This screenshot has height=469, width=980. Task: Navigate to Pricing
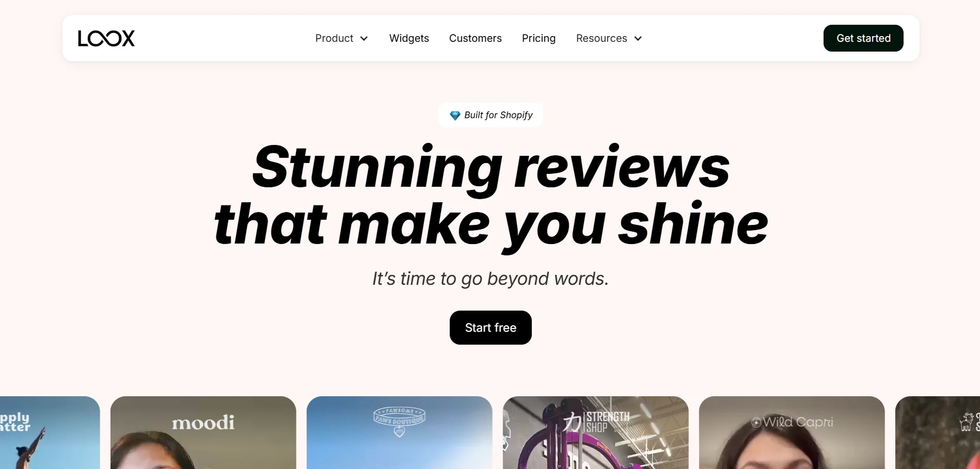click(539, 38)
